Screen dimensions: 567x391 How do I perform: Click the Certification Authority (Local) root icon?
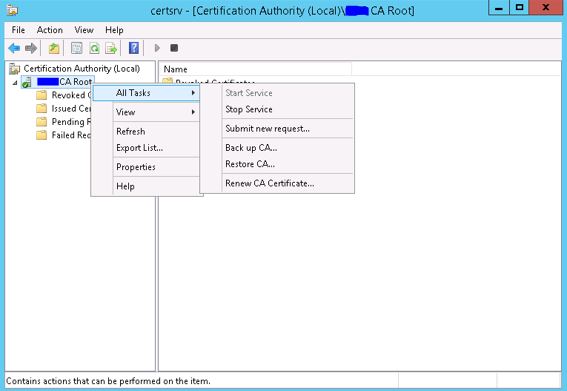[x=14, y=69]
